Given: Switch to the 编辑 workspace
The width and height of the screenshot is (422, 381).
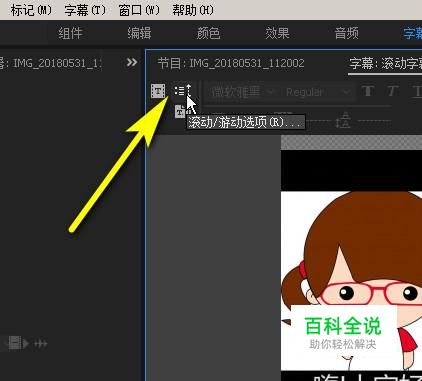Looking at the screenshot, I should pyautogui.click(x=139, y=33).
